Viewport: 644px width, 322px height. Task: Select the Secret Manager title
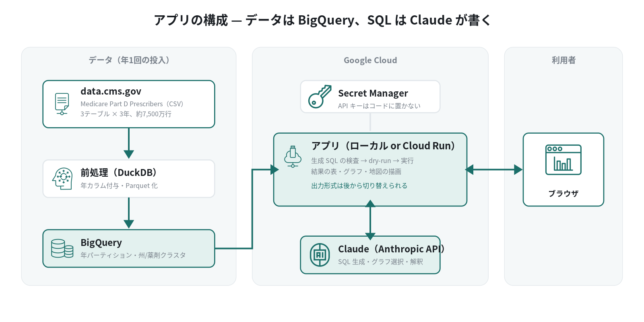click(x=373, y=93)
